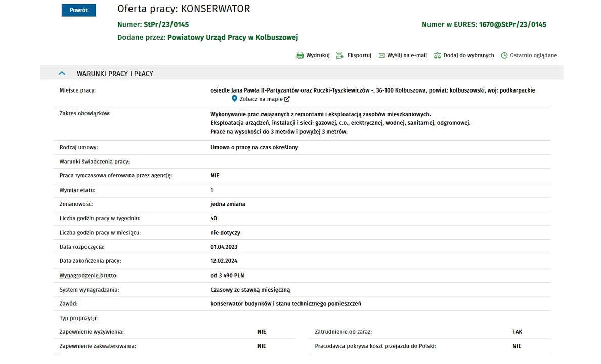This screenshot has height=364, width=601.
Task: Click the workplace address in Kolbuszowa
Action: (x=372, y=90)
